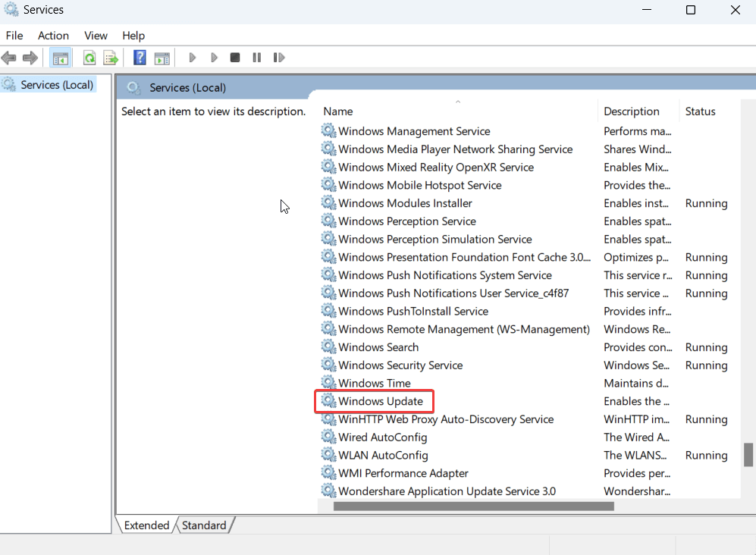The height and width of the screenshot is (555, 756).
Task: Click the Forward arrow in toolbar
Action: [30, 58]
